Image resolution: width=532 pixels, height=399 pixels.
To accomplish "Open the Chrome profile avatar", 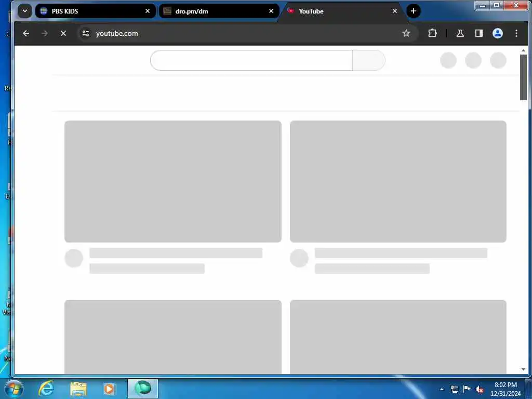I will [x=497, y=33].
